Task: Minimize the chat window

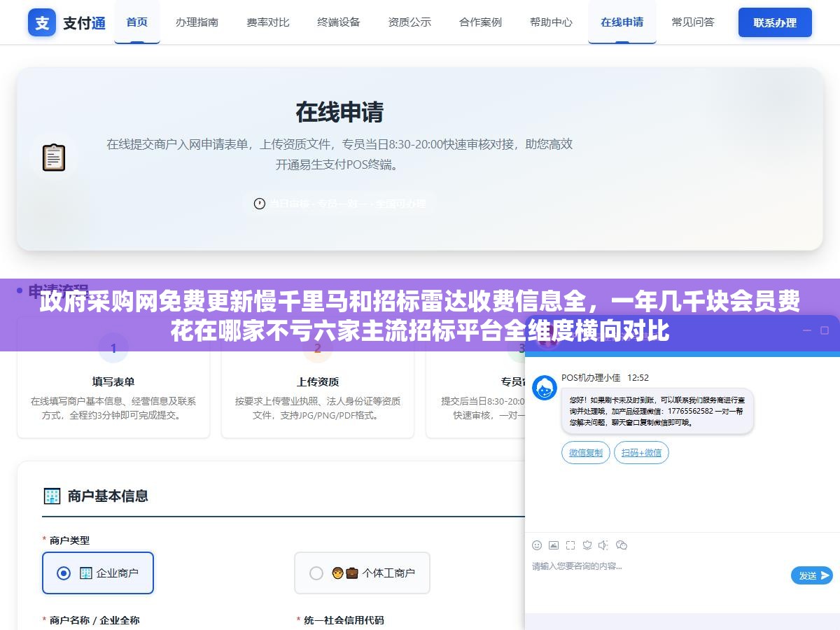Action: 807,330
